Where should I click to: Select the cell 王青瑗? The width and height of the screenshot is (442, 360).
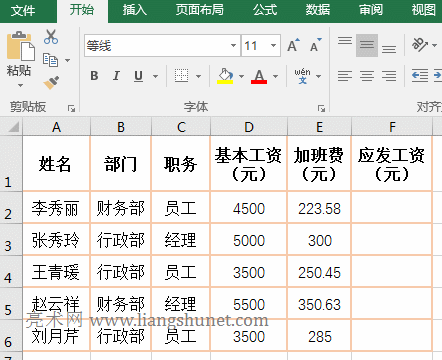pos(56,272)
